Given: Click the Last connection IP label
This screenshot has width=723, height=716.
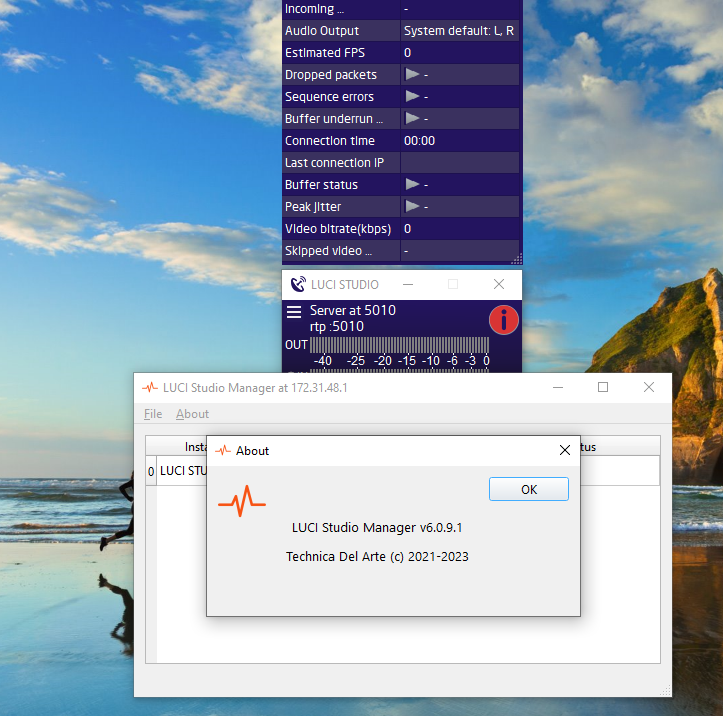Looking at the screenshot, I should [334, 163].
